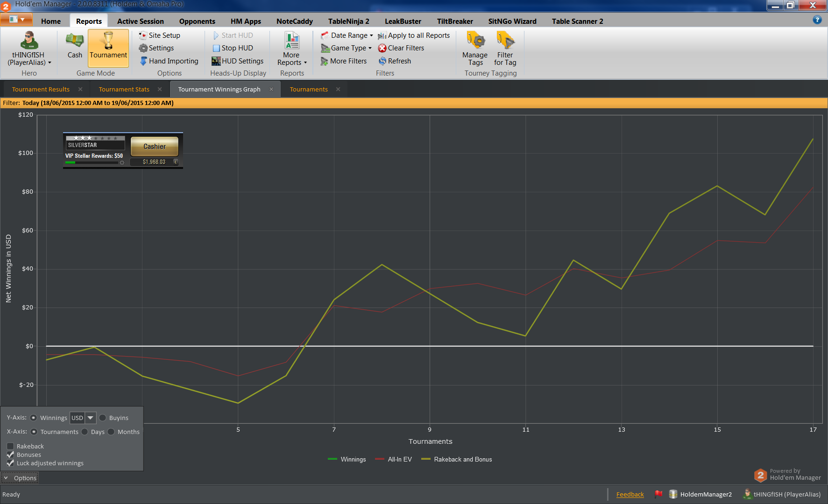Close the Tournament Stats tab

tap(160, 89)
